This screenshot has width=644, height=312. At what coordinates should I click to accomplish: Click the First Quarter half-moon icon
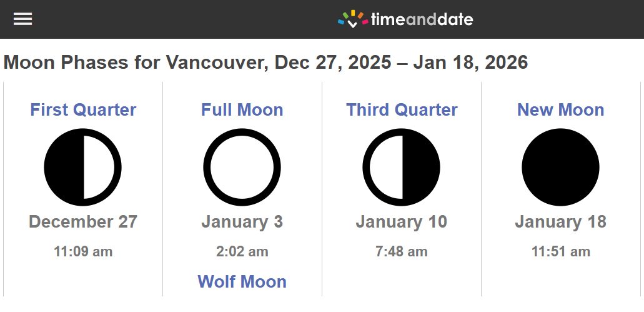tap(83, 167)
